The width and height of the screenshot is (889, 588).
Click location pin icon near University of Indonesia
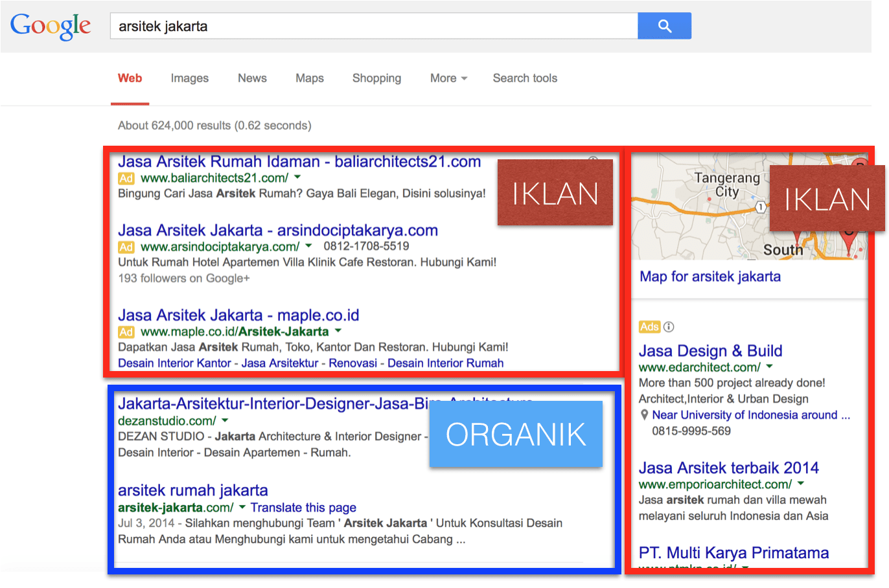click(x=644, y=415)
